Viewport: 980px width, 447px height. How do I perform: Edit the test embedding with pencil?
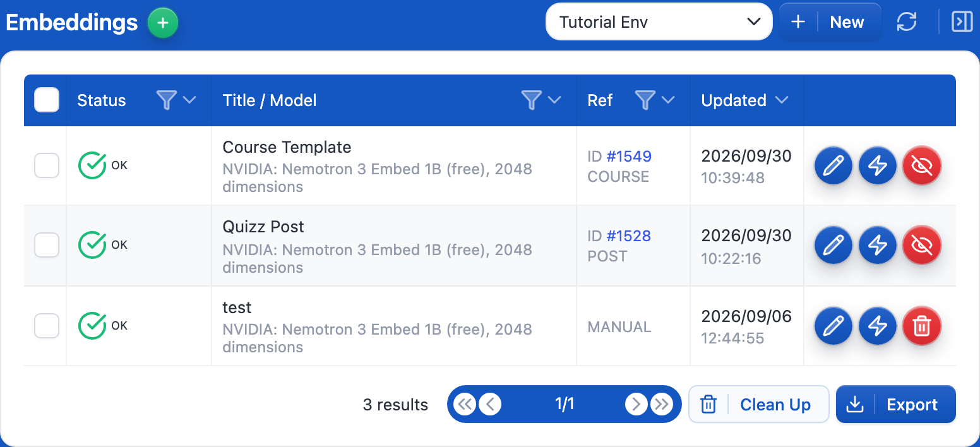pyautogui.click(x=834, y=326)
